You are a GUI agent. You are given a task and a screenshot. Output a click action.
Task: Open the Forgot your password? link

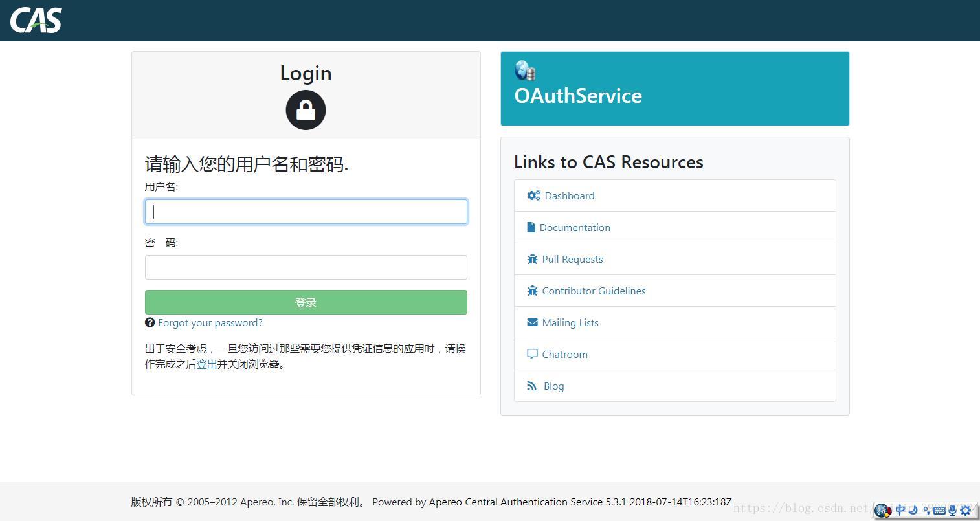point(210,322)
